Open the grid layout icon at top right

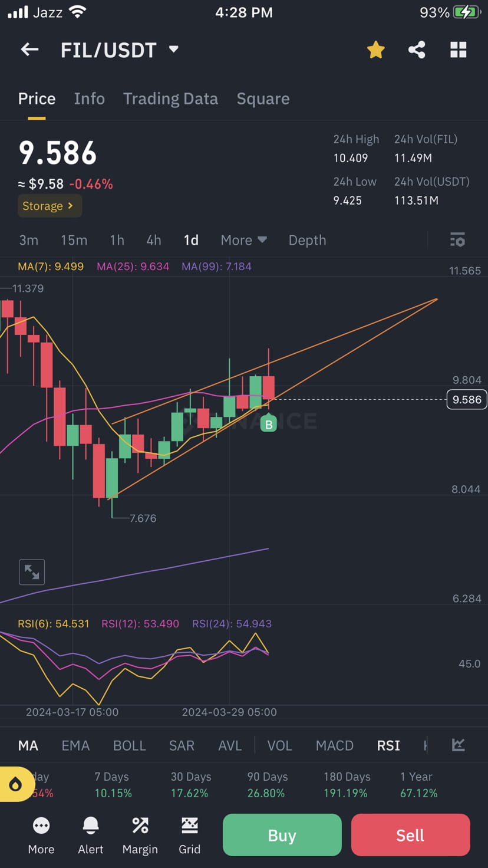click(459, 50)
